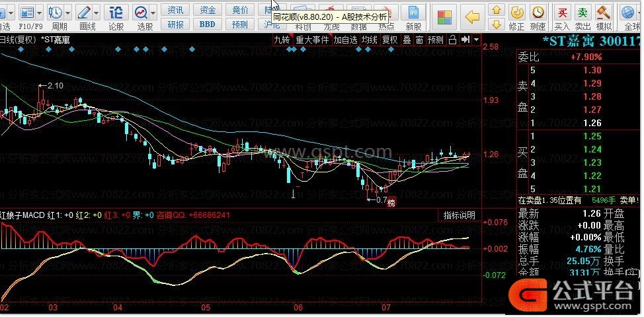Viewport: 644px width, 317px height.
Task: Open the toolbar 预测 forecast tab
Action: (240, 24)
